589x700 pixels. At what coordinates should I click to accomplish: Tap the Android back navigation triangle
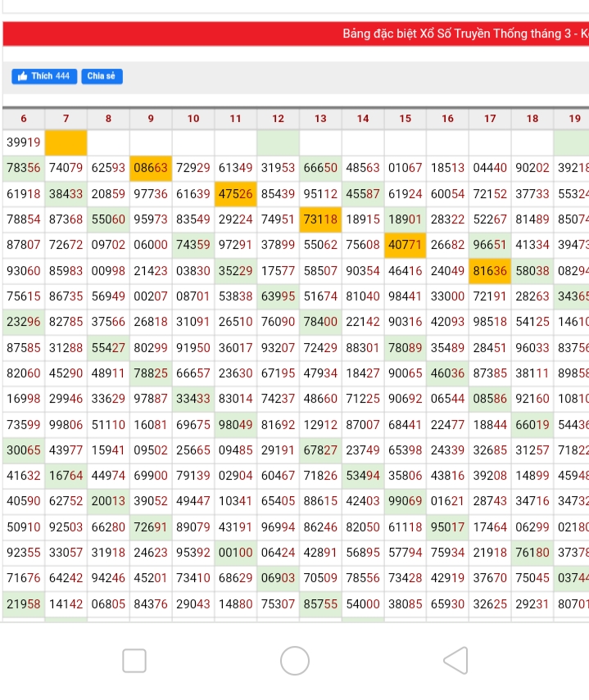455,660
